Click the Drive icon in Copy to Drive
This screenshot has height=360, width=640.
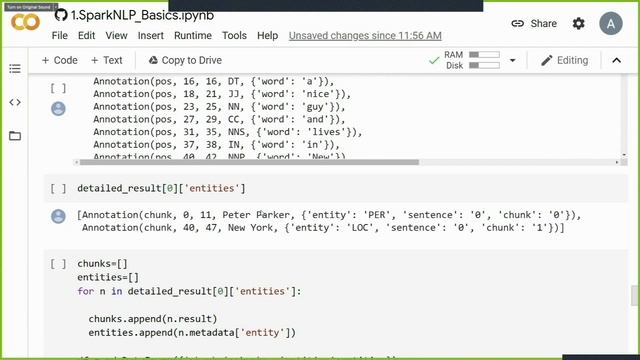[x=153, y=60]
